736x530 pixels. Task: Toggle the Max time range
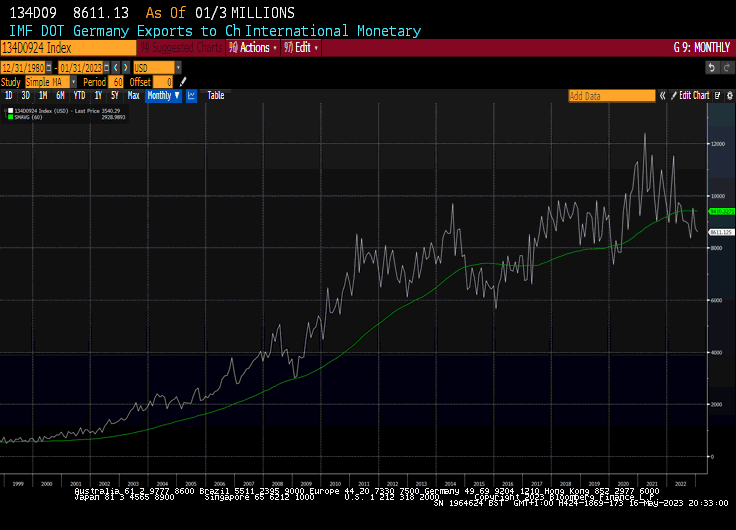point(133,96)
